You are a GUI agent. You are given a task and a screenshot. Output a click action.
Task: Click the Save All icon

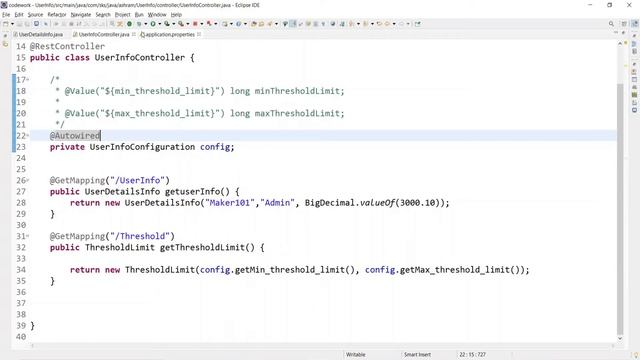click(27, 24)
